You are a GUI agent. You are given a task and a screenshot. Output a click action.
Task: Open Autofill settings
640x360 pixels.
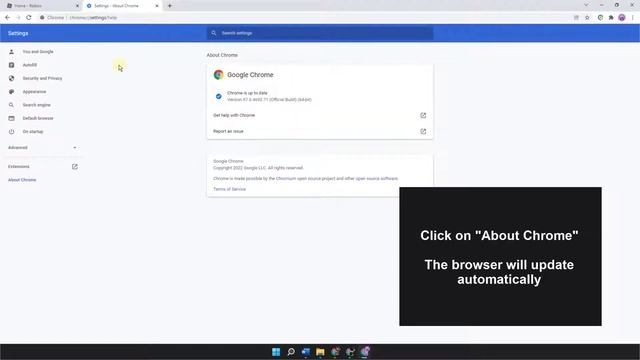(30, 65)
